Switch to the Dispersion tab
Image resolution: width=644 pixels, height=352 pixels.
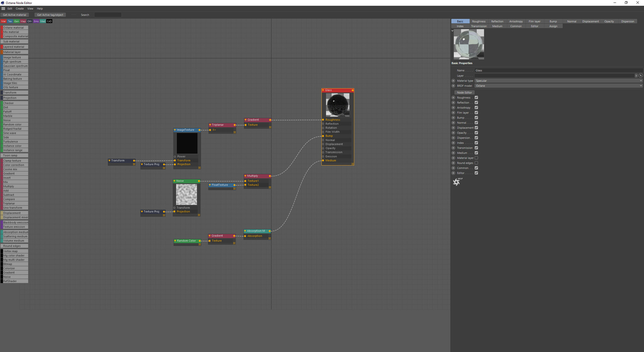pos(628,21)
